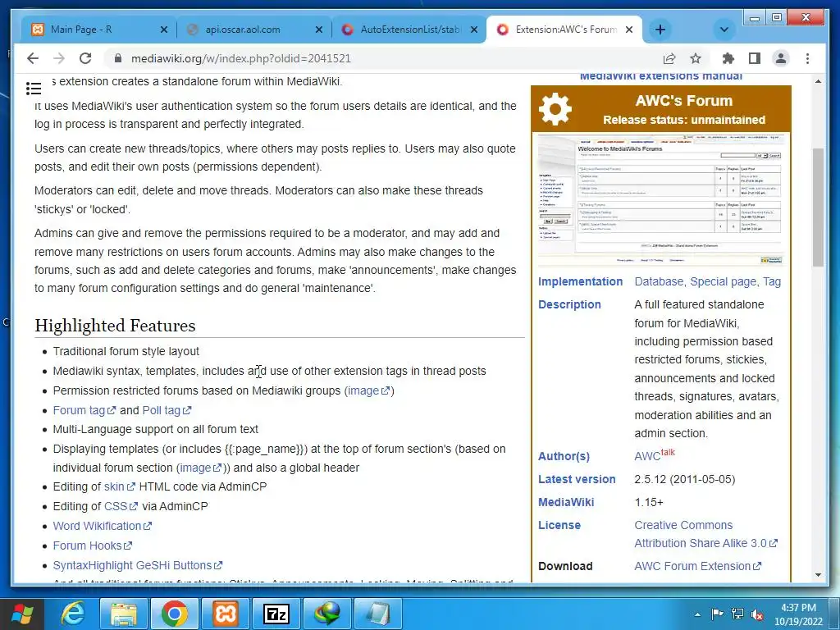Click the Highlighted Features heading
840x630 pixels.
pos(115,326)
